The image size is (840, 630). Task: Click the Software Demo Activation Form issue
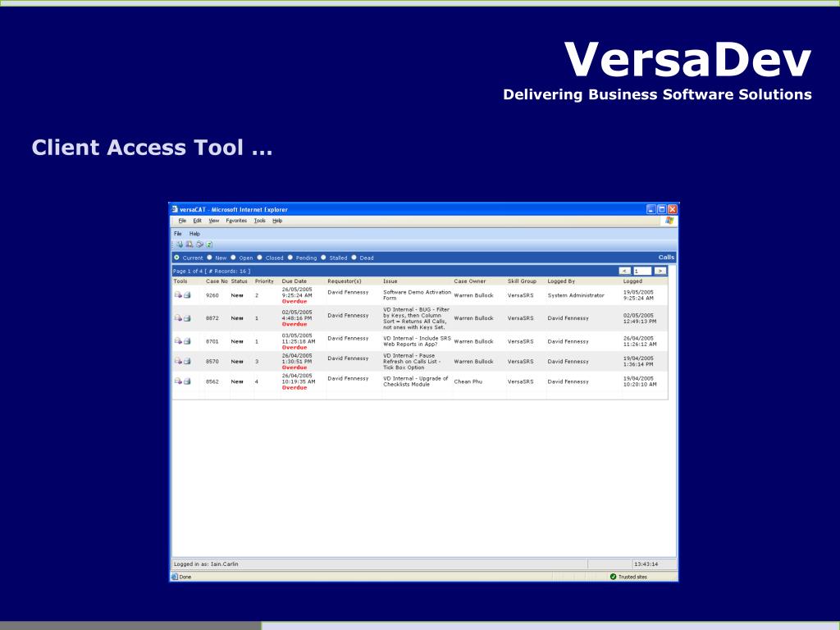[x=417, y=295]
